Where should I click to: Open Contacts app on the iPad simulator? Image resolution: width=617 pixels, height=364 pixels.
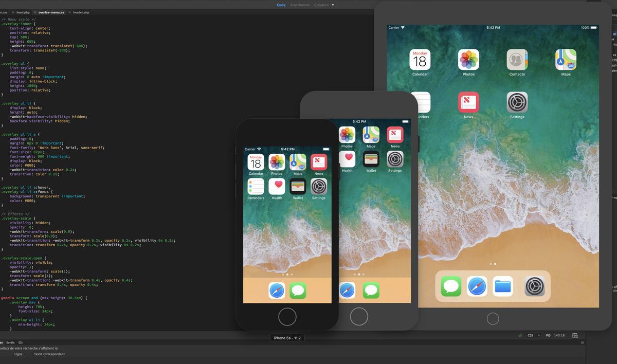coord(517,60)
